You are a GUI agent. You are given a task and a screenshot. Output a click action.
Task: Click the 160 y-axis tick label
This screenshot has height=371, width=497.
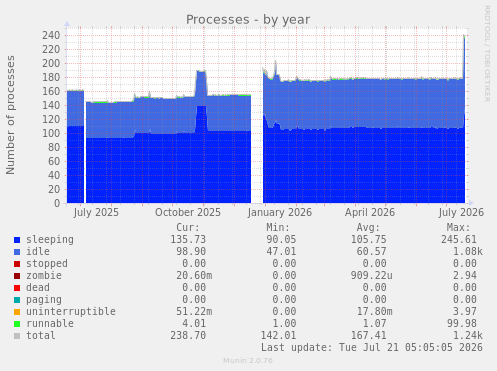point(51,91)
